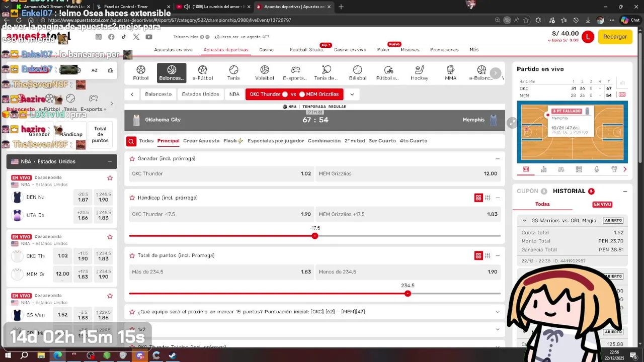
Task: Open the Instagram social link icon
Action: (99, 37)
